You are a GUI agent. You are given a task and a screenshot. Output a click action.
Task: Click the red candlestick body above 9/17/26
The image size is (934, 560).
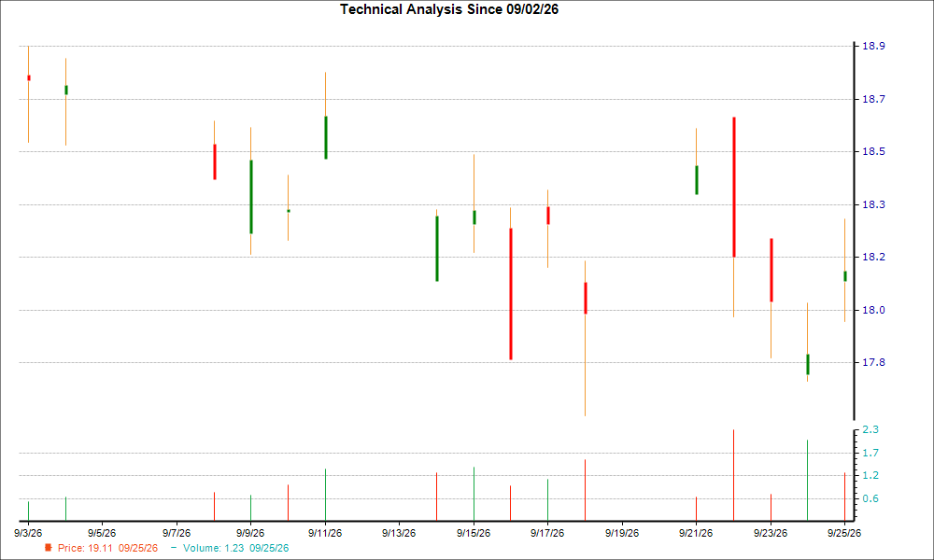pos(548,216)
